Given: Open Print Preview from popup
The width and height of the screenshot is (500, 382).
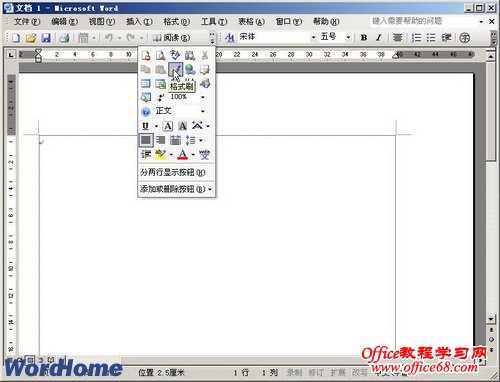Looking at the screenshot, I should tap(160, 55).
